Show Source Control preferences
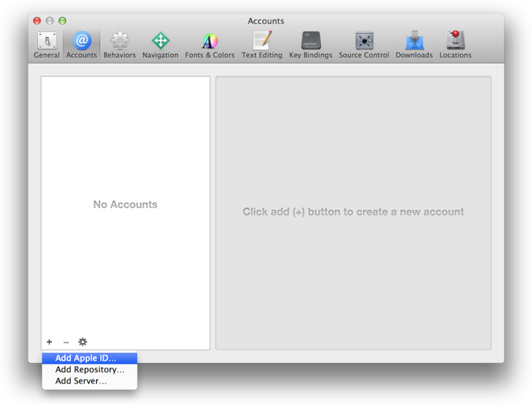The height and width of the screenshot is (405, 532). (364, 44)
